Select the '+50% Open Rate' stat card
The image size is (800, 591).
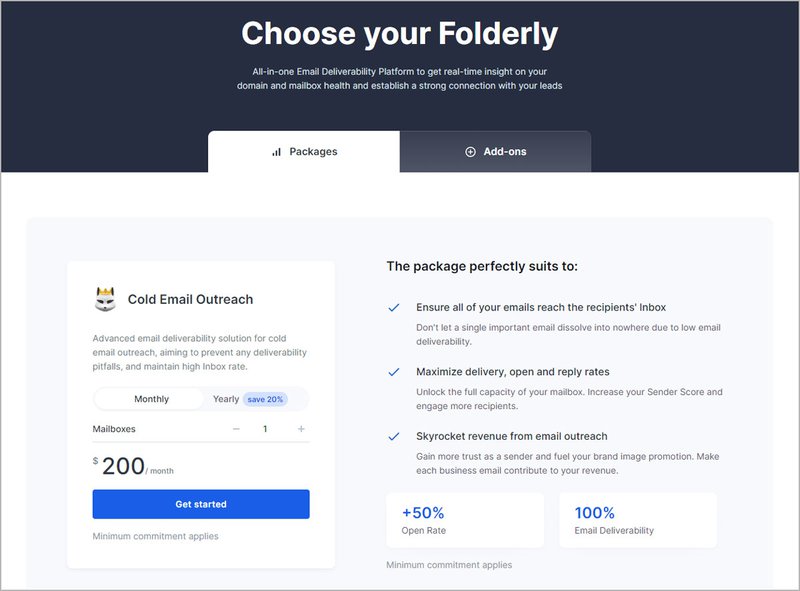[464, 519]
